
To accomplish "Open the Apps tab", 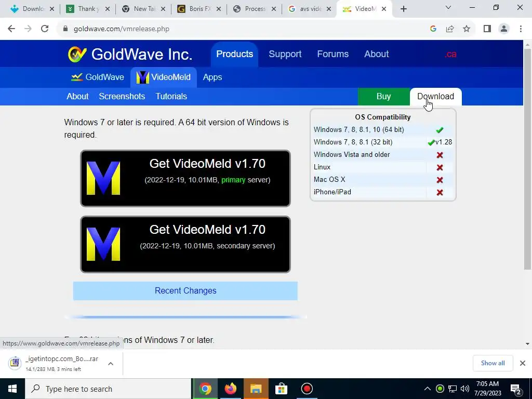I will 212,77.
